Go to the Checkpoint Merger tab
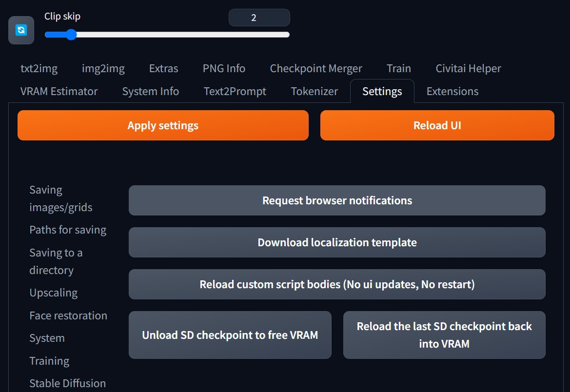This screenshot has width=570, height=392. pos(316,68)
